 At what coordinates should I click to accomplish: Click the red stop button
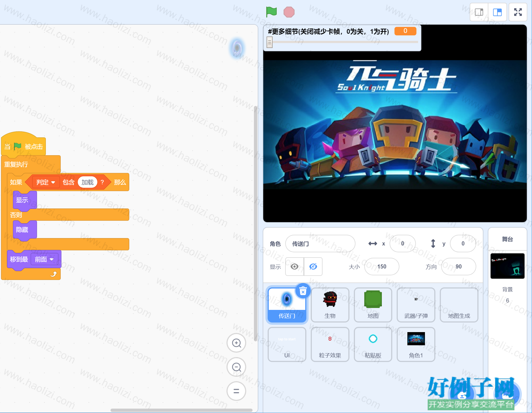click(x=289, y=12)
